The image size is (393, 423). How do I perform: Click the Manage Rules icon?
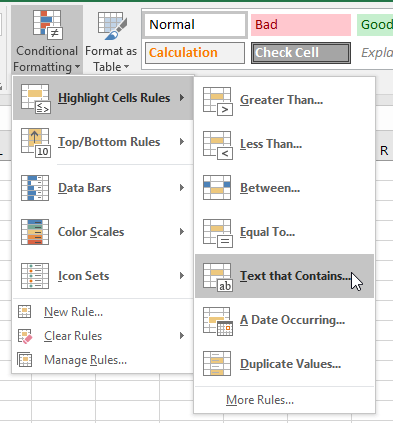coord(25,360)
